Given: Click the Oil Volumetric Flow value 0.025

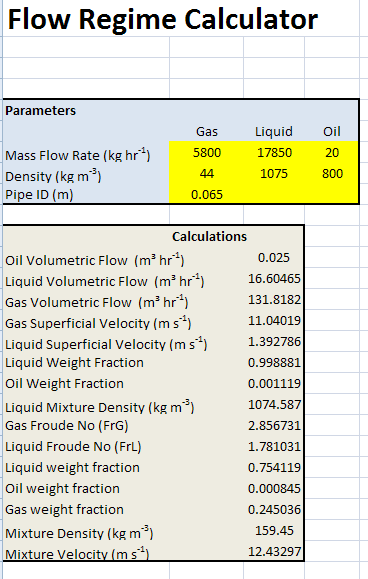Looking at the screenshot, I should (274, 257).
